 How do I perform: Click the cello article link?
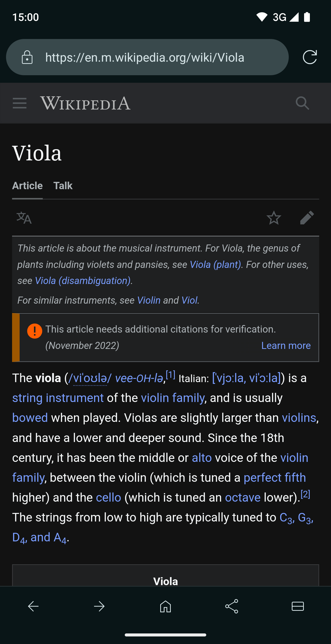click(x=109, y=497)
